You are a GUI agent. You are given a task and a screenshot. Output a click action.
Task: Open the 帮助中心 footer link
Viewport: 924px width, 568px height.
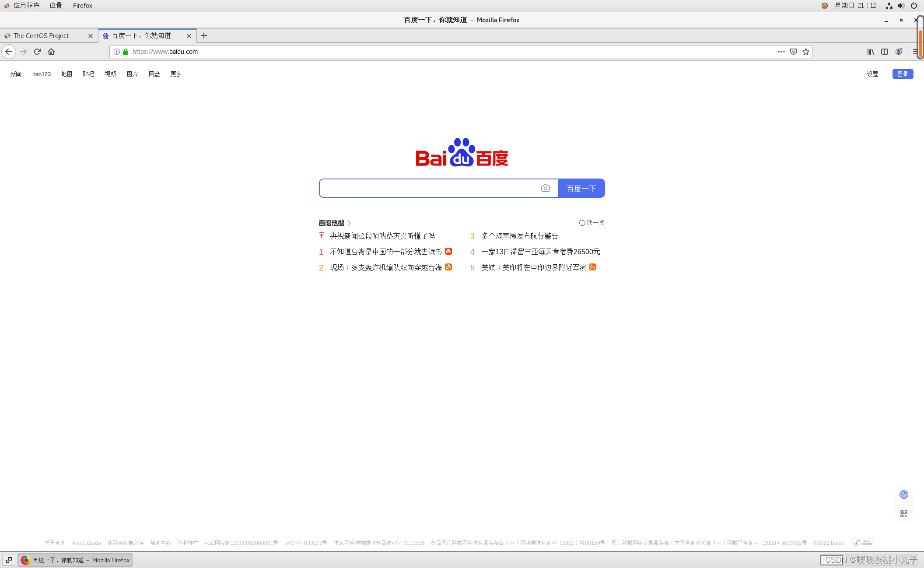pyautogui.click(x=161, y=543)
